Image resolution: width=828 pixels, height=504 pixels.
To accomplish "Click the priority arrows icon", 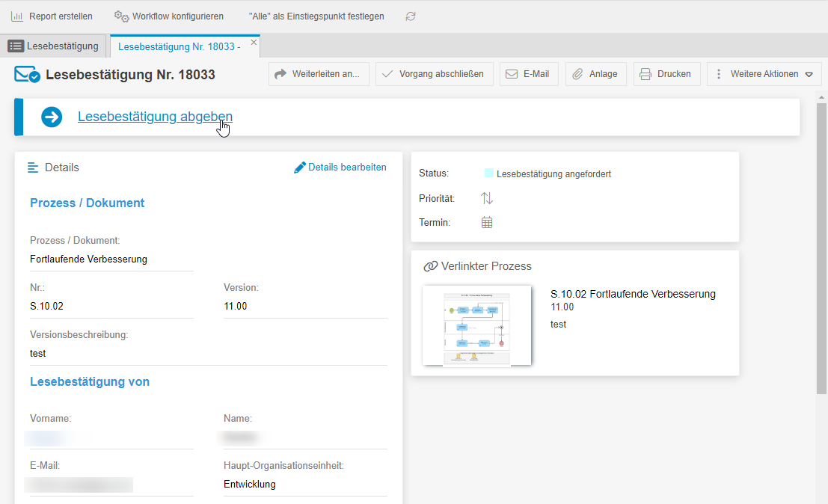I will 487,198.
